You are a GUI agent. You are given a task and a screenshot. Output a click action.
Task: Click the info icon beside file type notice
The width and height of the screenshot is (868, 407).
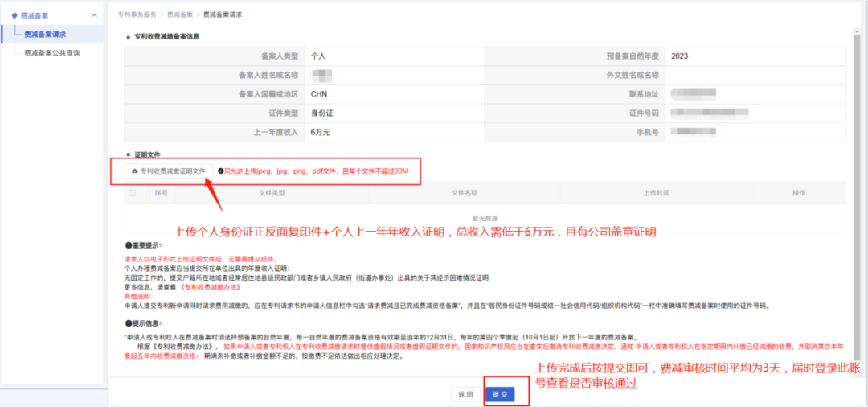(220, 171)
